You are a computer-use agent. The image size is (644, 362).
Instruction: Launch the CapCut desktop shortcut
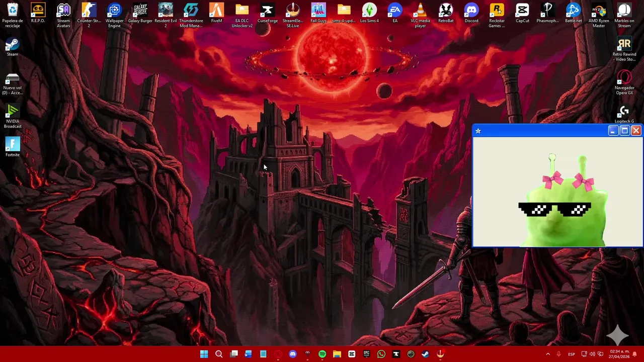point(522,13)
